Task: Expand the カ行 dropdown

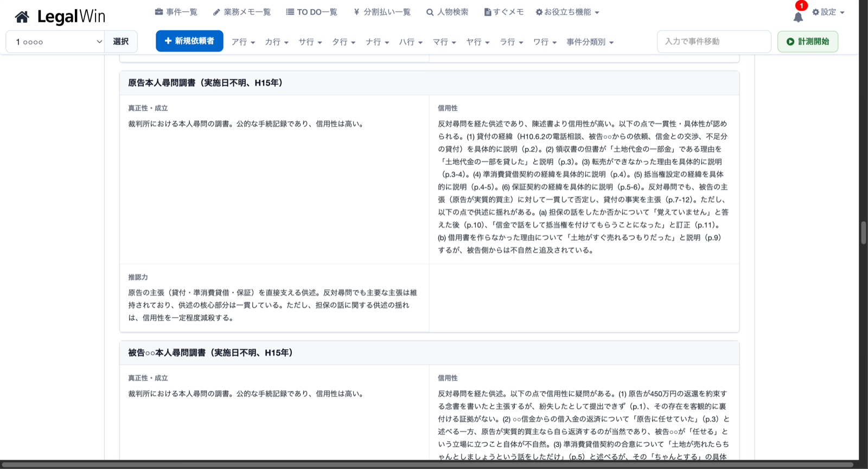Action: 277,42
